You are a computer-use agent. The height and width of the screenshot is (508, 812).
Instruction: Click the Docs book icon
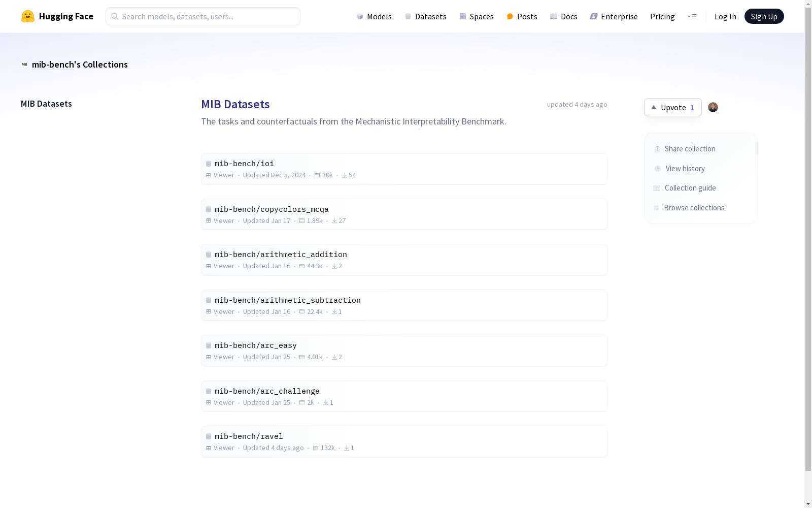(554, 16)
